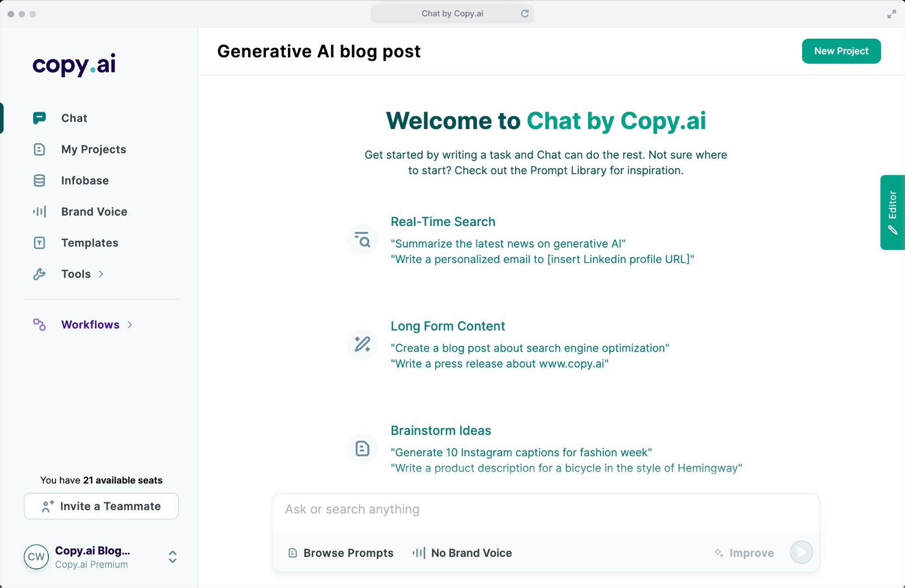Expand the Workflows section
The width and height of the screenshot is (905, 588).
(x=130, y=324)
